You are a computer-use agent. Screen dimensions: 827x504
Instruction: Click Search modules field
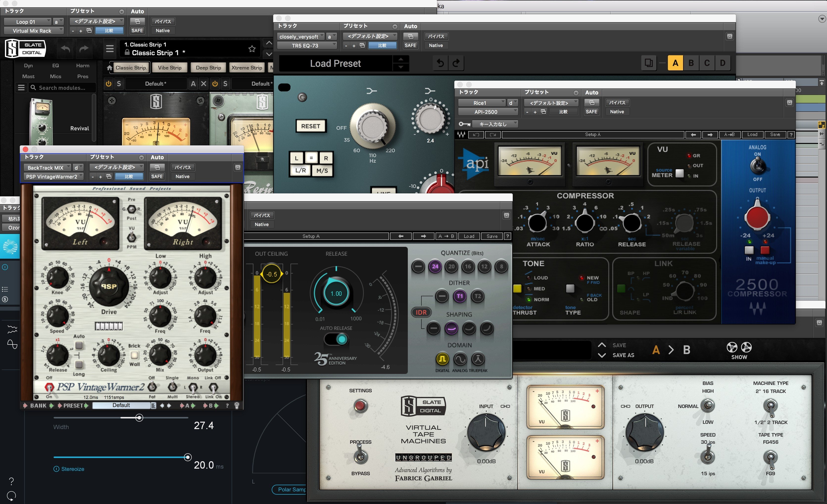[62, 88]
